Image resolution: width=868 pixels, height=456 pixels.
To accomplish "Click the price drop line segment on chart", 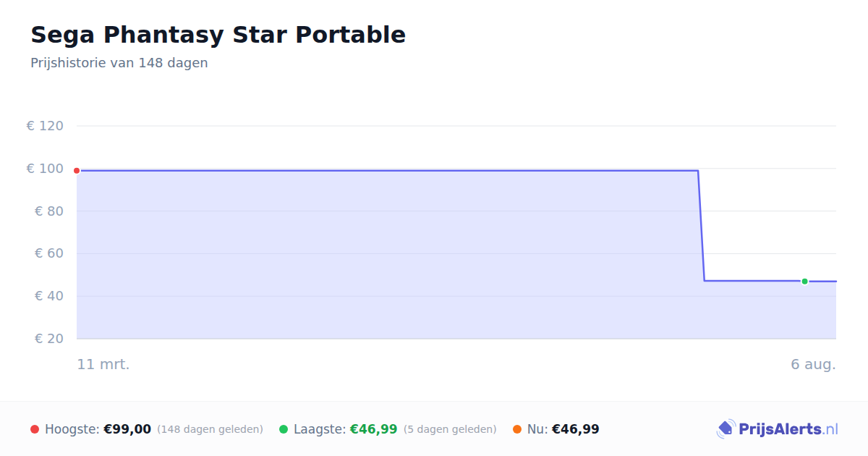I will click(x=701, y=226).
